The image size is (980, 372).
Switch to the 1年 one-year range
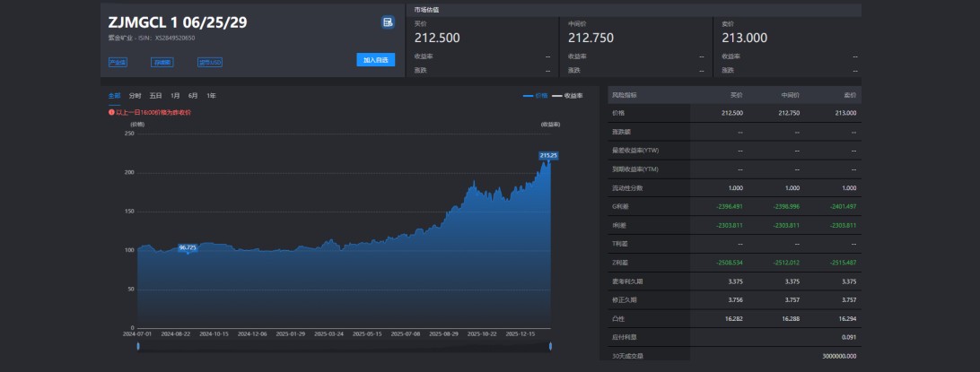[x=211, y=95]
